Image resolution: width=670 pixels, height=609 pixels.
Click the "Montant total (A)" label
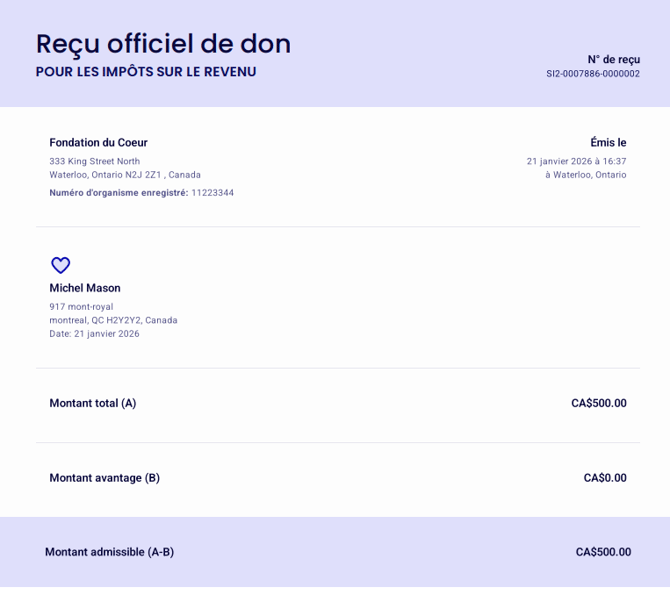pos(93,403)
